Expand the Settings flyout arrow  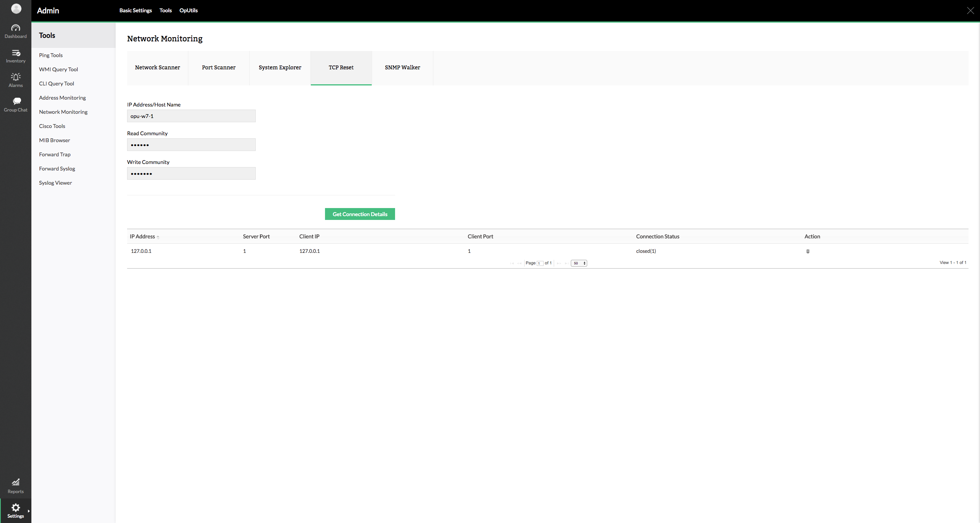pos(29,511)
